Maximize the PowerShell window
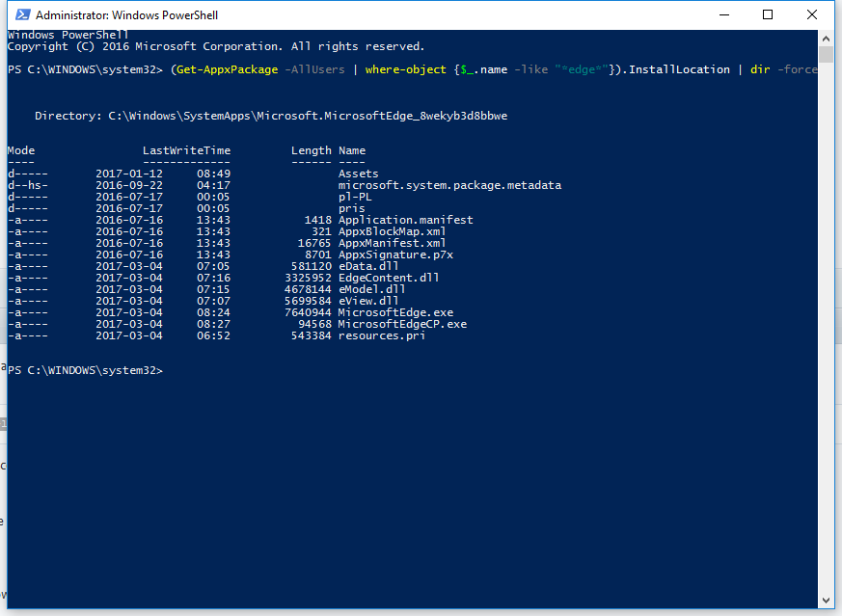Viewport: 842px width, 616px height. coord(768,15)
